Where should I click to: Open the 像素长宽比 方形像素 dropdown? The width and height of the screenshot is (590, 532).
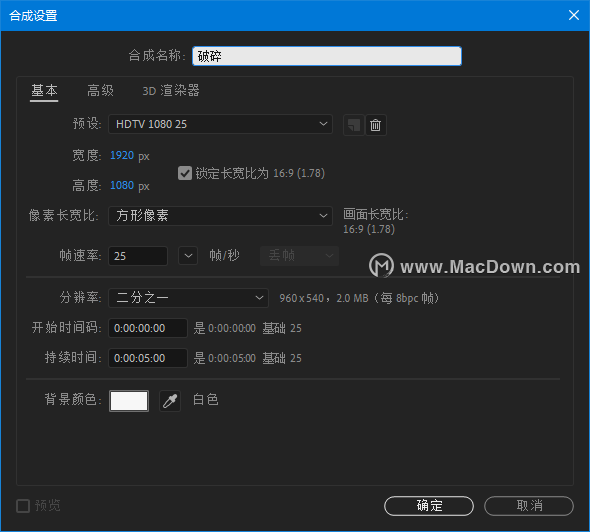pyautogui.click(x=220, y=216)
